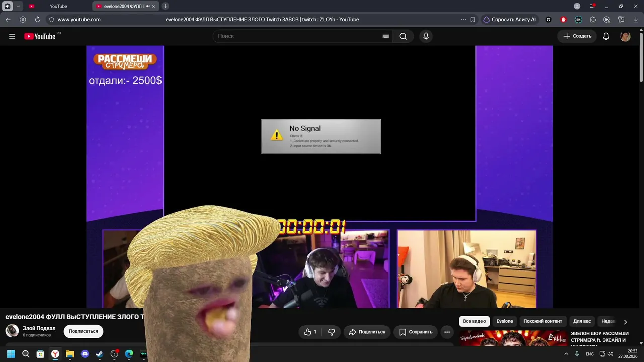The width and height of the screenshot is (644, 362).
Task: Open more actions three-dot menu
Action: [x=447, y=332]
